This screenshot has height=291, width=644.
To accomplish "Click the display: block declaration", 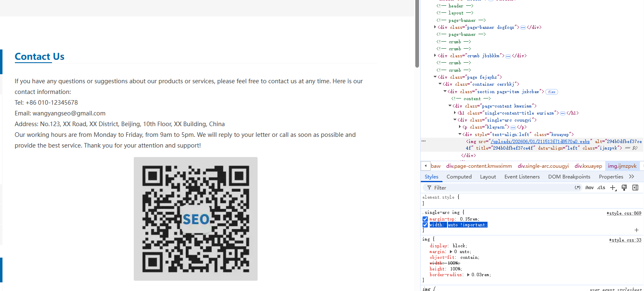I will pos(449,246).
